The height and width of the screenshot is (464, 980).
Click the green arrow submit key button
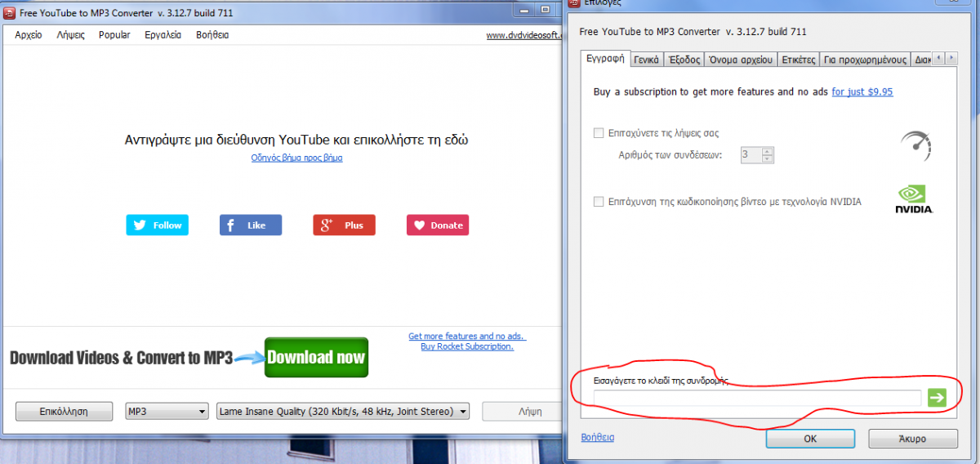coord(937,398)
